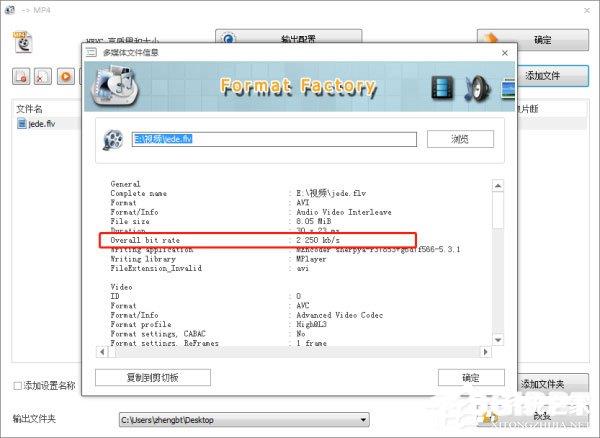The height and width of the screenshot is (438, 600).
Task: Click the 确定 button in the MP4 window
Action: pyautogui.click(x=533, y=40)
